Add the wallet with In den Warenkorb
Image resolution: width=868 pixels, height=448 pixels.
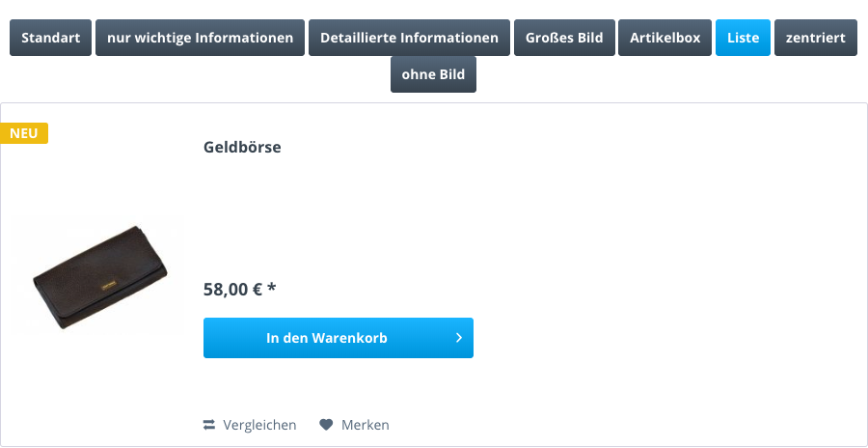coord(327,338)
